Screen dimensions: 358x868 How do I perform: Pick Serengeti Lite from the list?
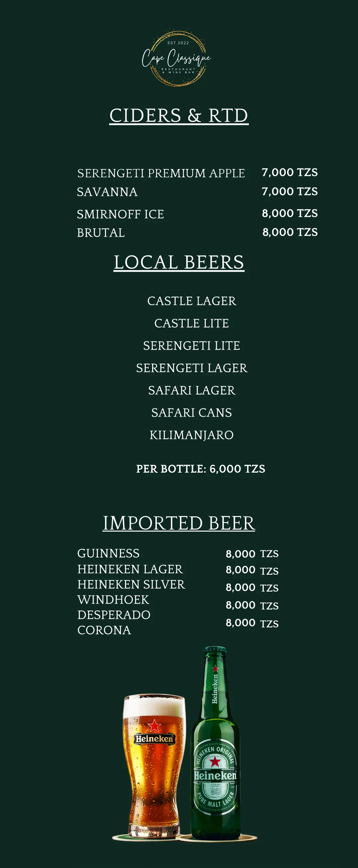point(192,346)
